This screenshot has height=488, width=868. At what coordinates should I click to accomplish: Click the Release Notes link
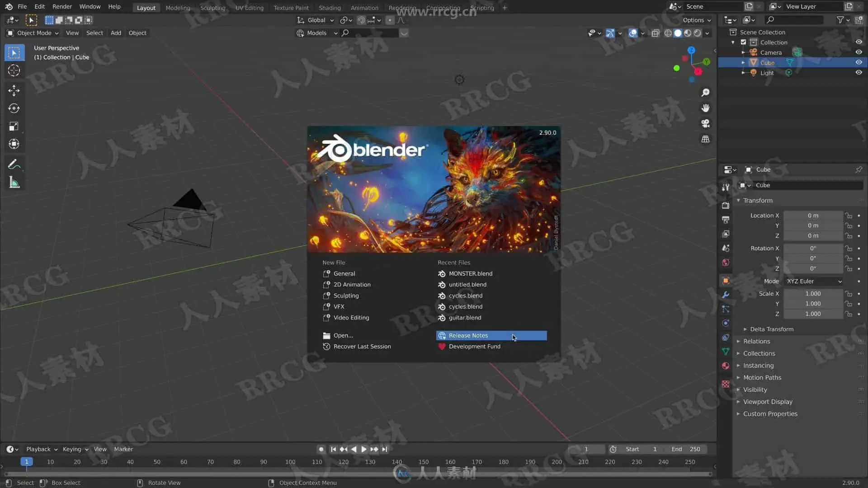(468, 335)
